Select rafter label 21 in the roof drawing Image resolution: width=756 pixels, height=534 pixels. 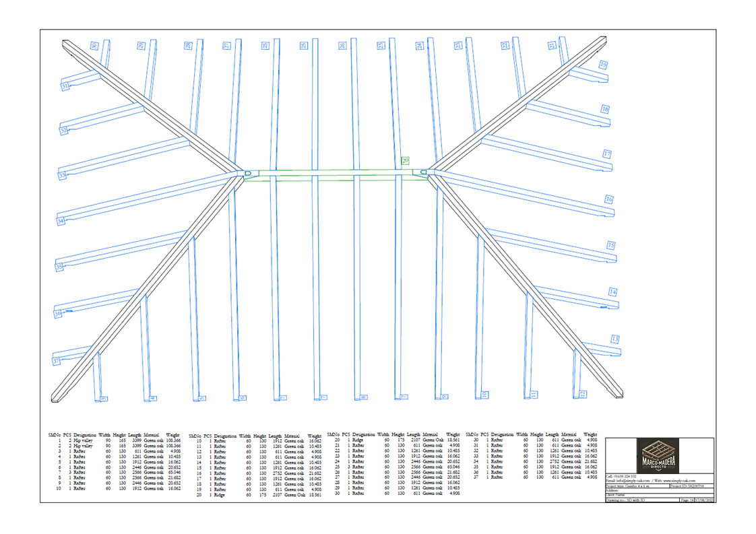[552, 45]
